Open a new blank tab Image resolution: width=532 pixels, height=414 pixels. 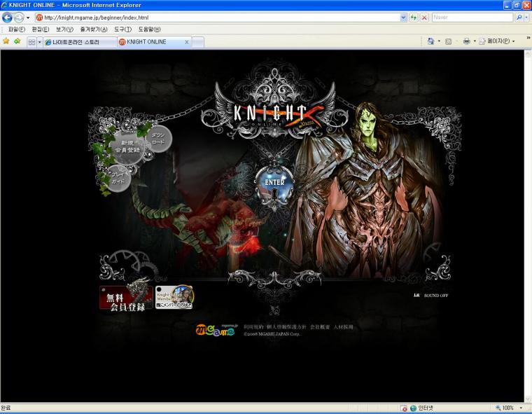coord(198,42)
